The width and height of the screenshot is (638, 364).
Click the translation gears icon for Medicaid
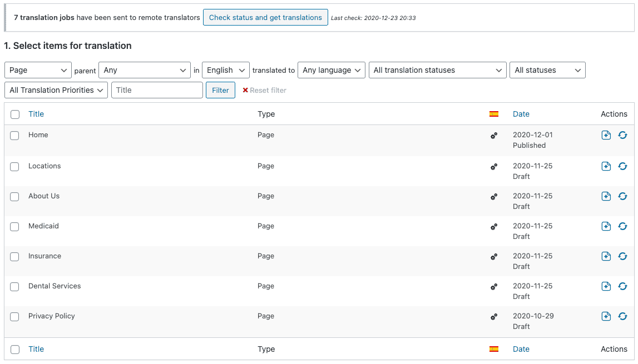pos(493,227)
